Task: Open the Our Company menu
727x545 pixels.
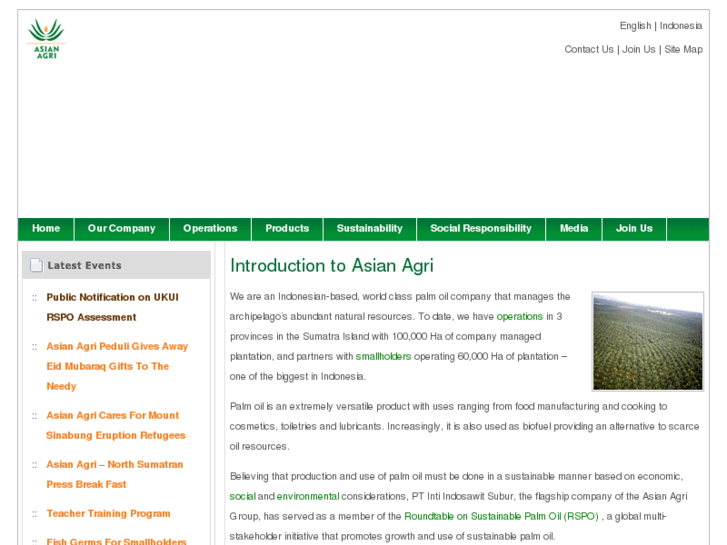Action: (121, 229)
